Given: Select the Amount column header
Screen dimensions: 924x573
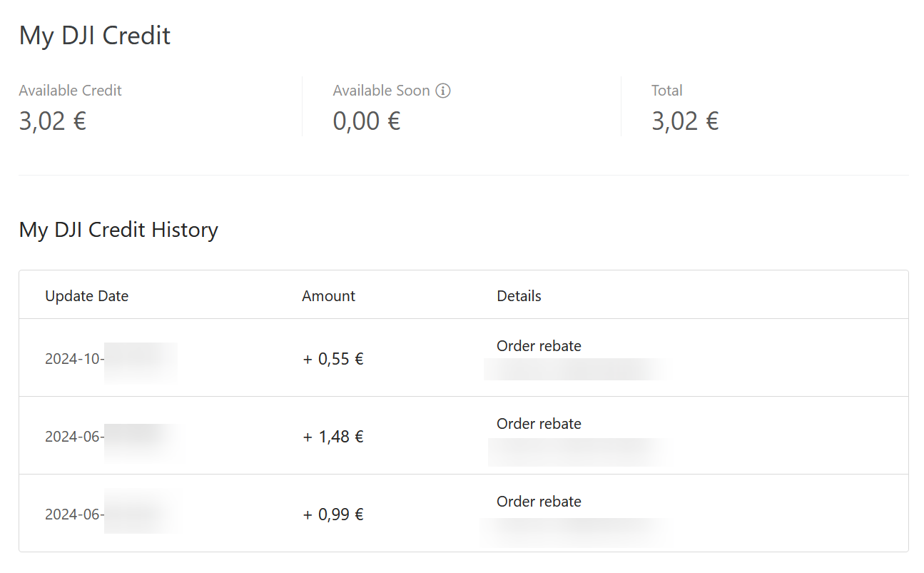Looking at the screenshot, I should coord(328,296).
